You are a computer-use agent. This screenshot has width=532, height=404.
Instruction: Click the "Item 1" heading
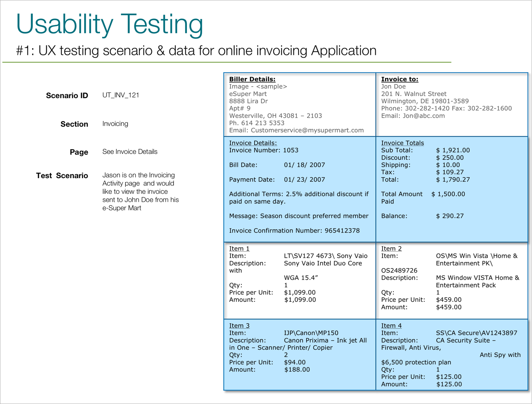239,249
